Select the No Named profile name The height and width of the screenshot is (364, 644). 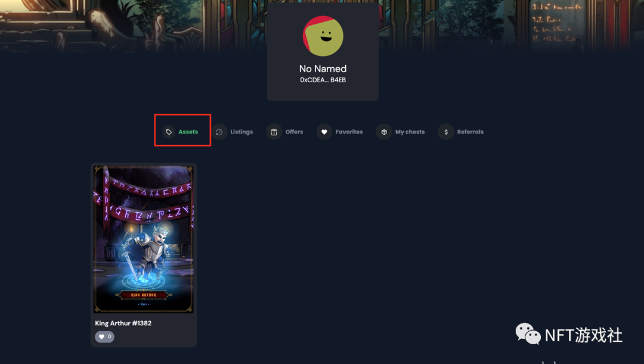323,69
